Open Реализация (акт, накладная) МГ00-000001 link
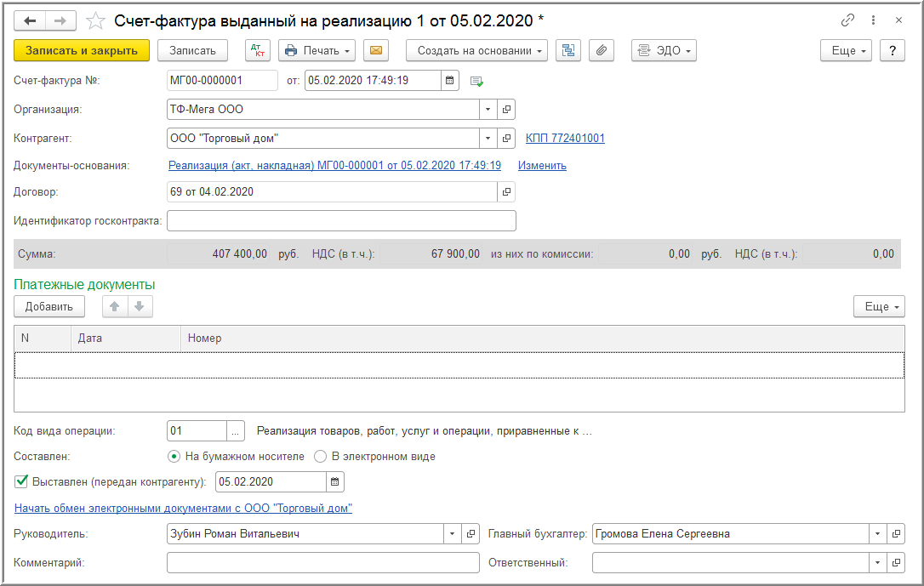This screenshot has width=924, height=586. [x=334, y=166]
